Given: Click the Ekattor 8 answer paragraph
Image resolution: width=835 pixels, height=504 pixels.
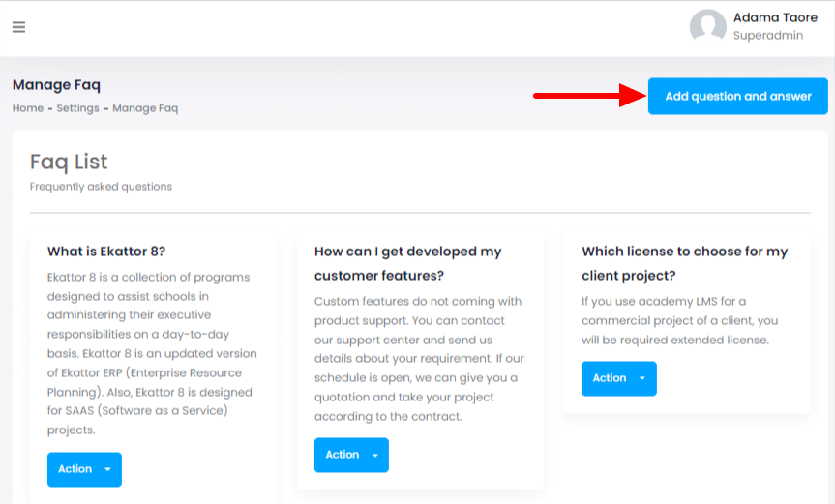Looking at the screenshot, I should coord(151,353).
